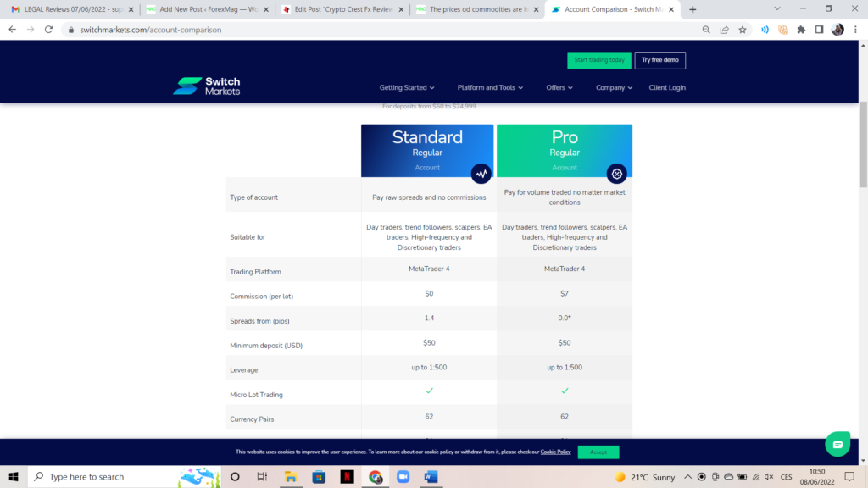The width and height of the screenshot is (868, 488).
Task: Bookmark this page with star icon
Action: pyautogui.click(x=743, y=30)
